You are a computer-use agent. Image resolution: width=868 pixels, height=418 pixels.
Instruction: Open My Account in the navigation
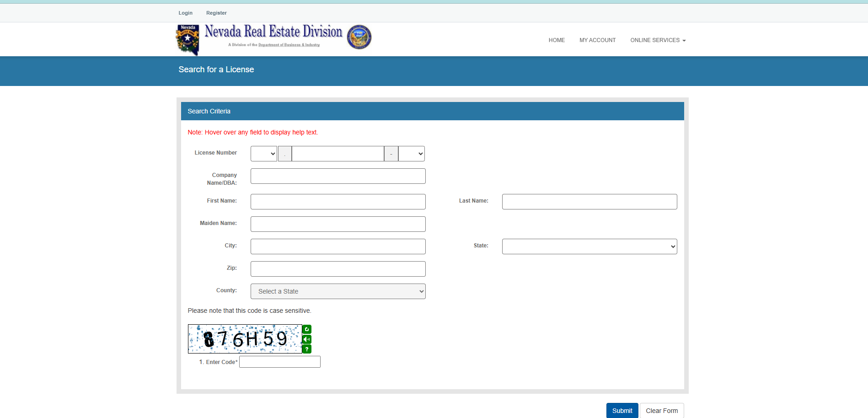597,40
